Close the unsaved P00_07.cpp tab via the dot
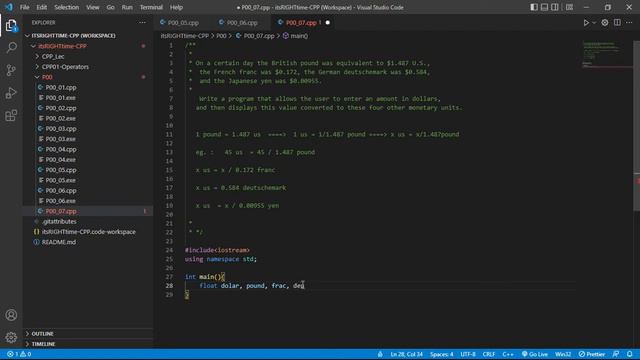This screenshot has width=640, height=360. (x=327, y=23)
